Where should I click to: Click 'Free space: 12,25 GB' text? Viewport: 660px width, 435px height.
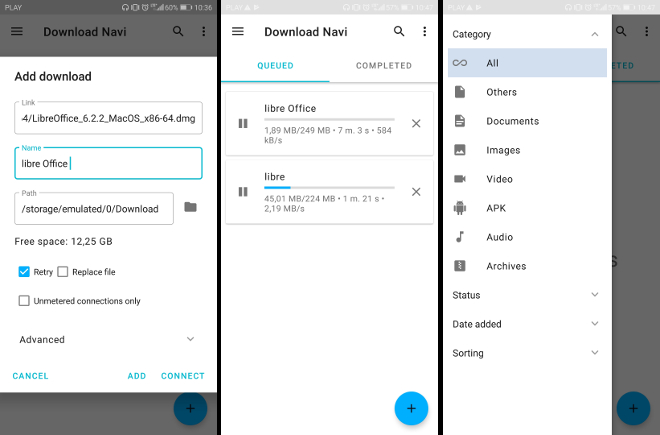[x=63, y=241]
